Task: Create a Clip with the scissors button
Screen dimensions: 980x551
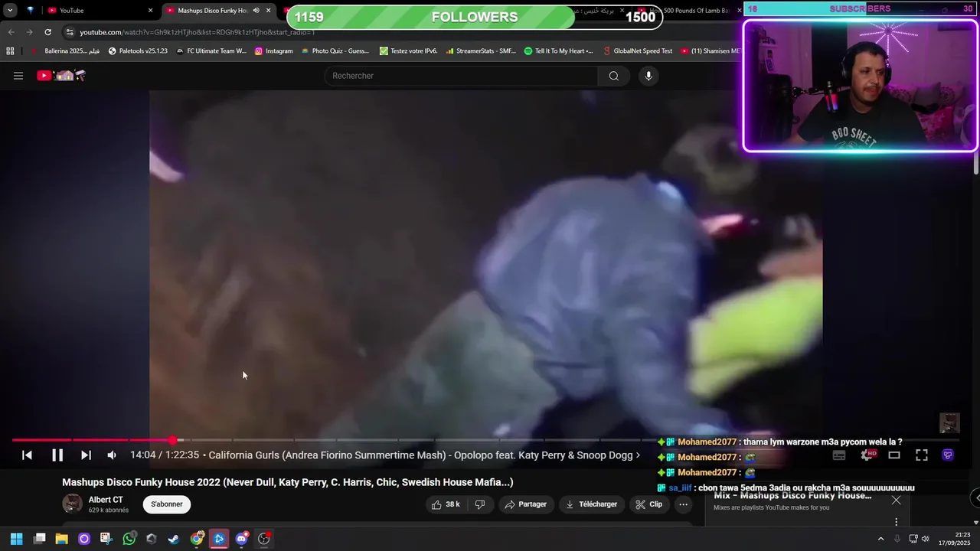Action: (649, 504)
